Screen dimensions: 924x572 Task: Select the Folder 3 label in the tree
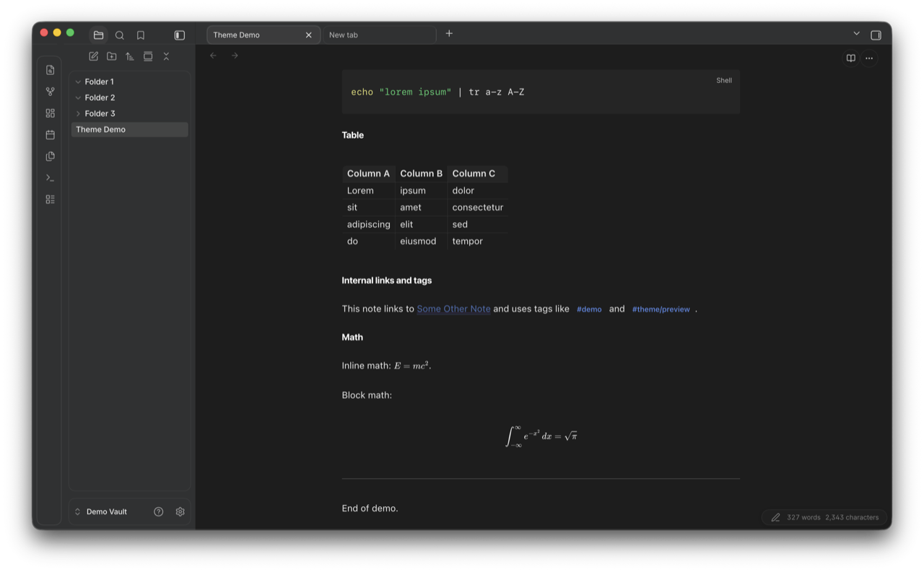coord(100,114)
